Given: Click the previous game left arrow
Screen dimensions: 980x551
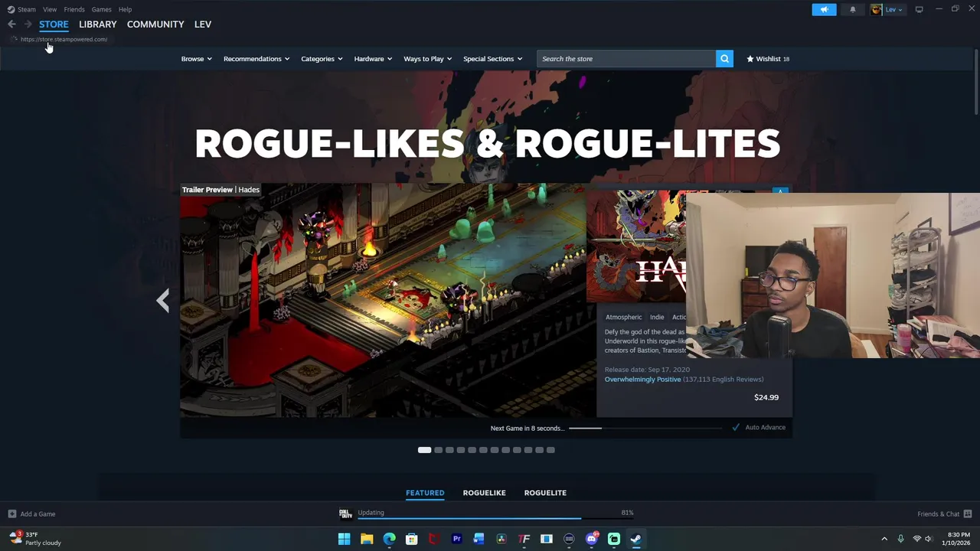Looking at the screenshot, I should [162, 300].
